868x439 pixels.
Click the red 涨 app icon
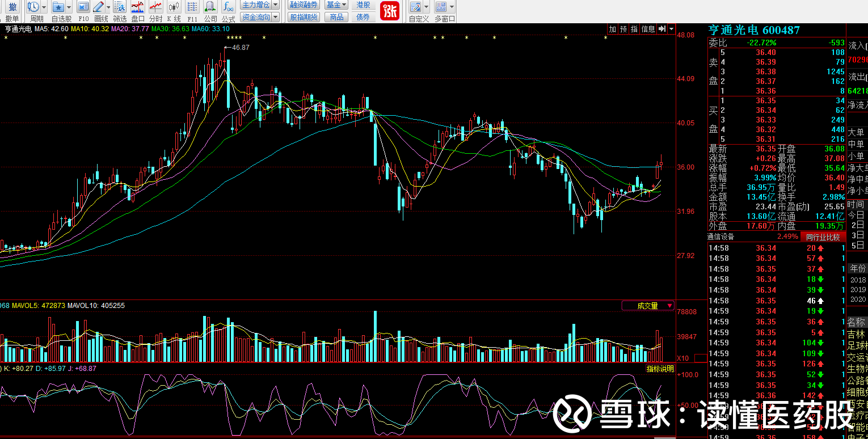coord(390,11)
